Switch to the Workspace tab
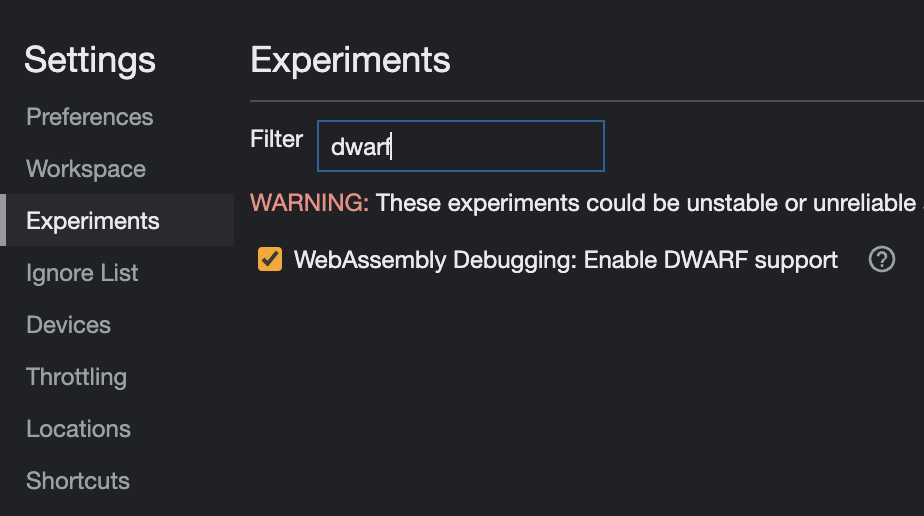The width and height of the screenshot is (924, 516). (86, 168)
